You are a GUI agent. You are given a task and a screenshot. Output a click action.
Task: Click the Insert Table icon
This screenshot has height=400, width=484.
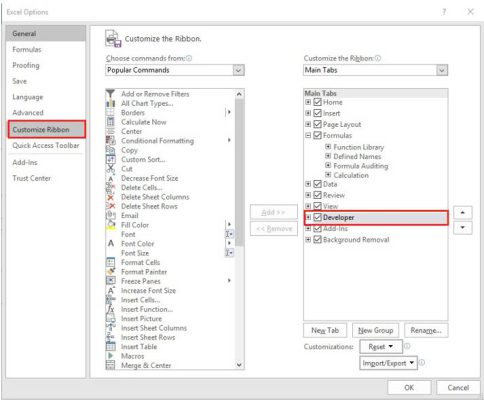pos(110,347)
